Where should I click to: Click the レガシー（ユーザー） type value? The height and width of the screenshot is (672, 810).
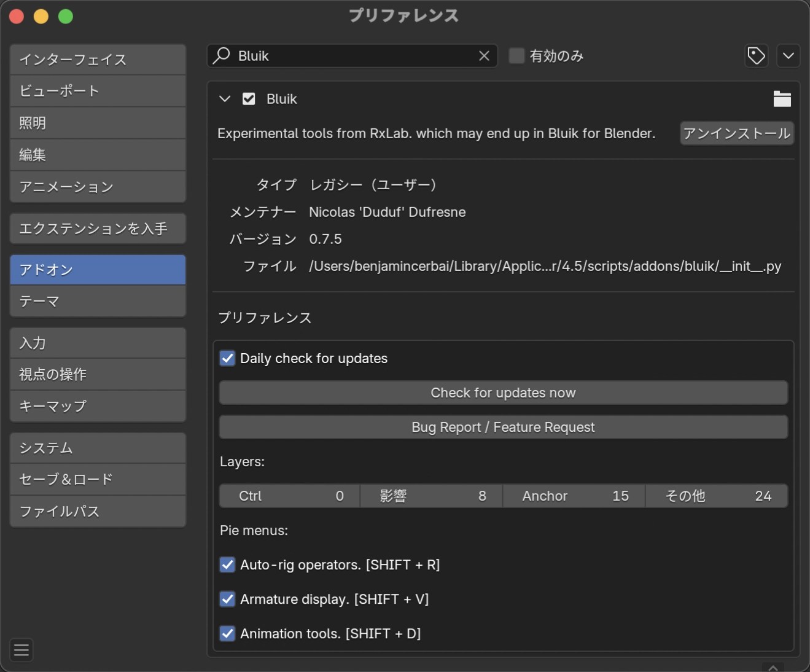point(373,185)
